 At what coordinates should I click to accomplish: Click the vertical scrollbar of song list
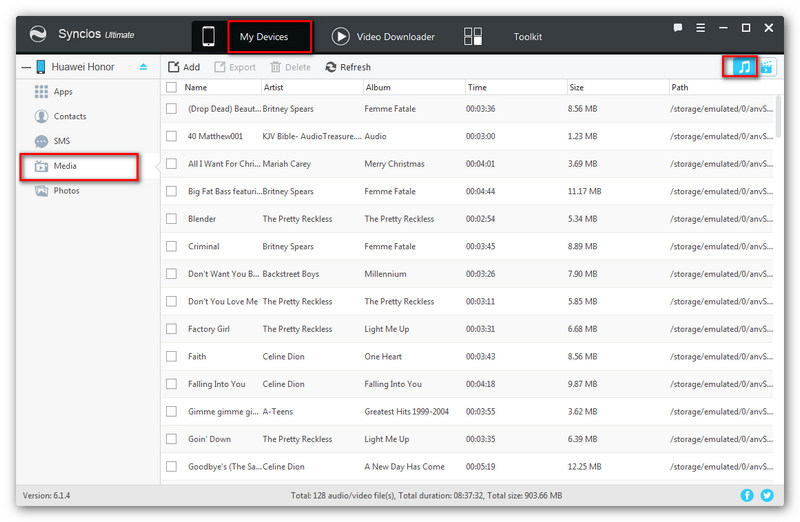[x=779, y=116]
